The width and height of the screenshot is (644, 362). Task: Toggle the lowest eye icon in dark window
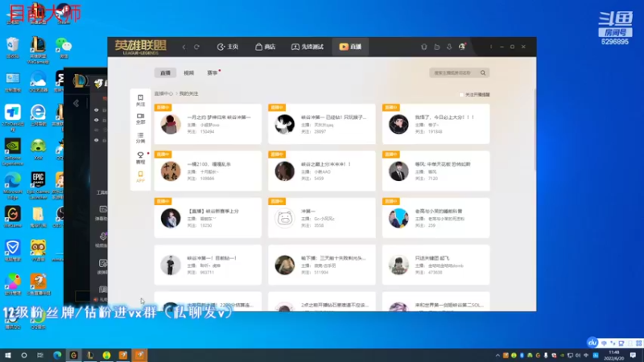point(97,140)
